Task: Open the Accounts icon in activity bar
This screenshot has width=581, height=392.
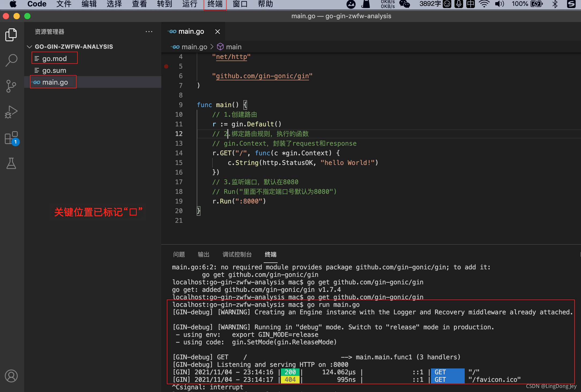Action: pyautogui.click(x=11, y=376)
